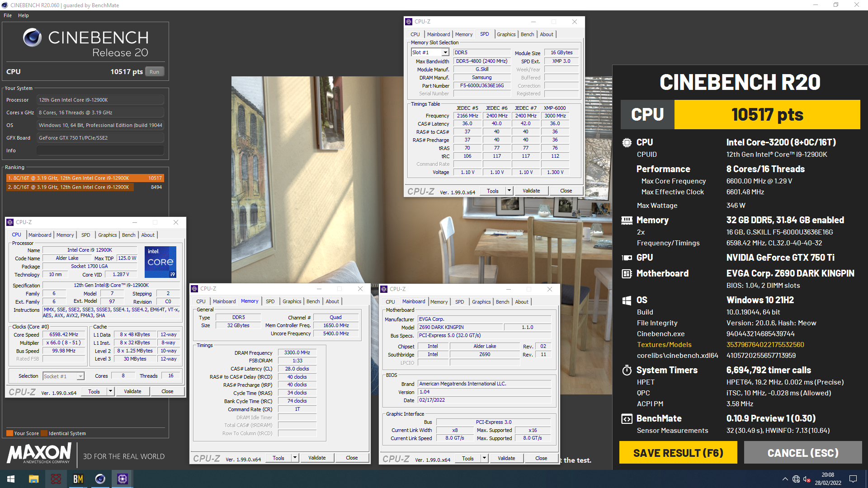This screenshot has height=488, width=868.
Task: Click the OS Windows icon in BenchMate panel
Action: (x=627, y=300)
